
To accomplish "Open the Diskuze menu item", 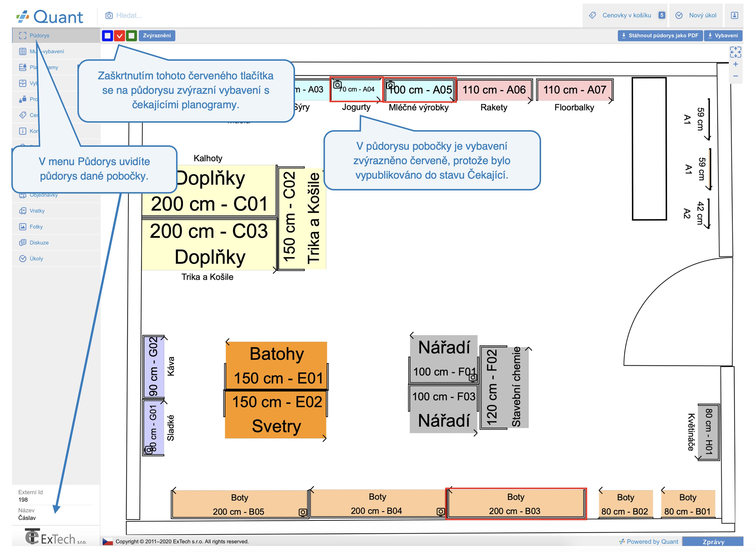I will [x=56, y=243].
